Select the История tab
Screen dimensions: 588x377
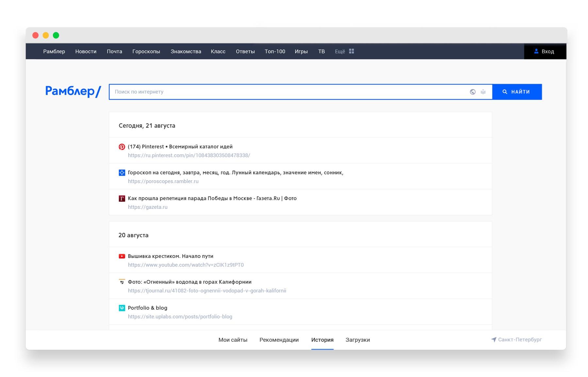point(322,340)
